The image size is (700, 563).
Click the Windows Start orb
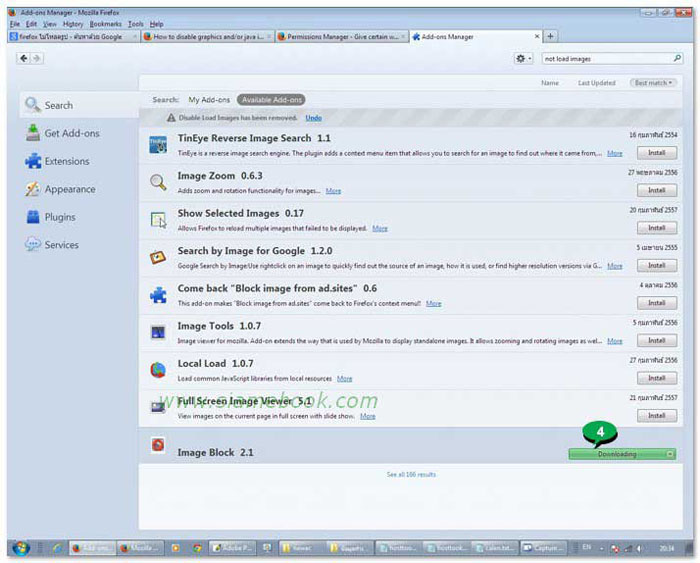click(21, 547)
